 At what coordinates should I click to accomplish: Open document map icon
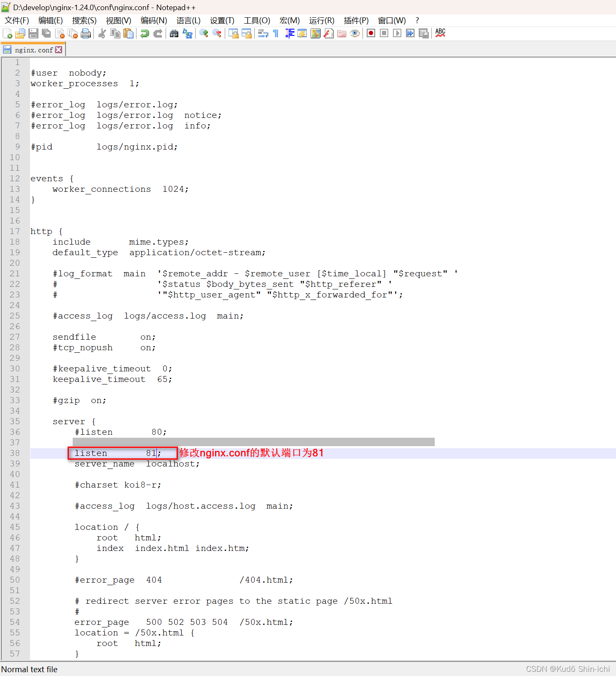coord(316,33)
